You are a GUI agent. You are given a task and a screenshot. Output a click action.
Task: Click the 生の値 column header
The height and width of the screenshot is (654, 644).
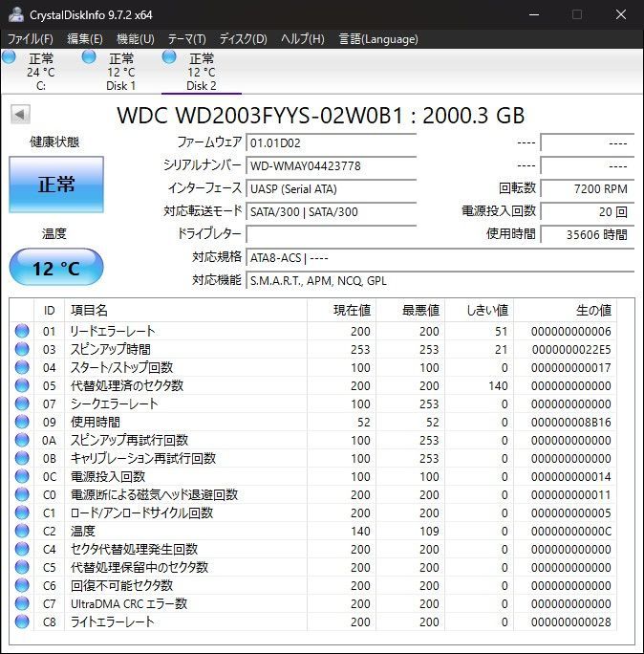coord(566,311)
